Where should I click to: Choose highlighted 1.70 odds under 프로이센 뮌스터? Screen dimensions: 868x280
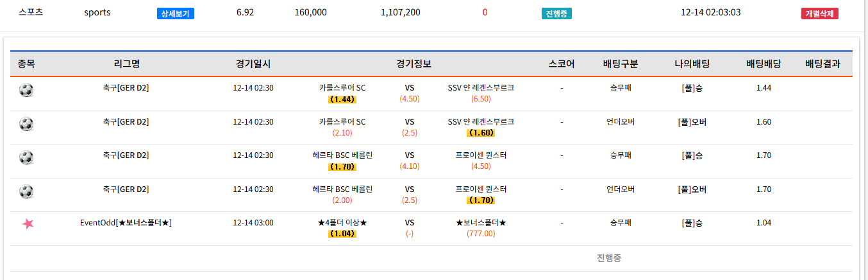point(480,200)
